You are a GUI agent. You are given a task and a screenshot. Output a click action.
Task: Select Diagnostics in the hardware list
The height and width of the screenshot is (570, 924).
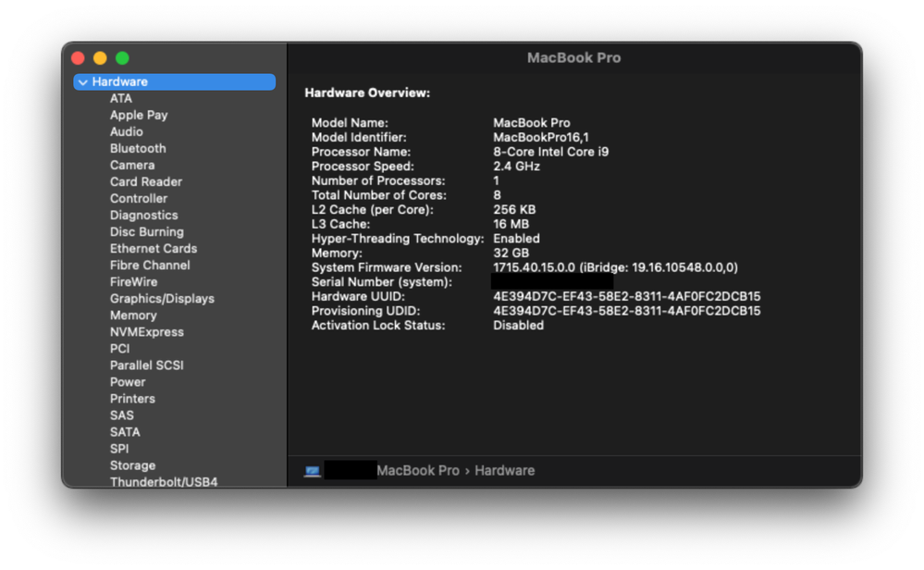tap(143, 215)
